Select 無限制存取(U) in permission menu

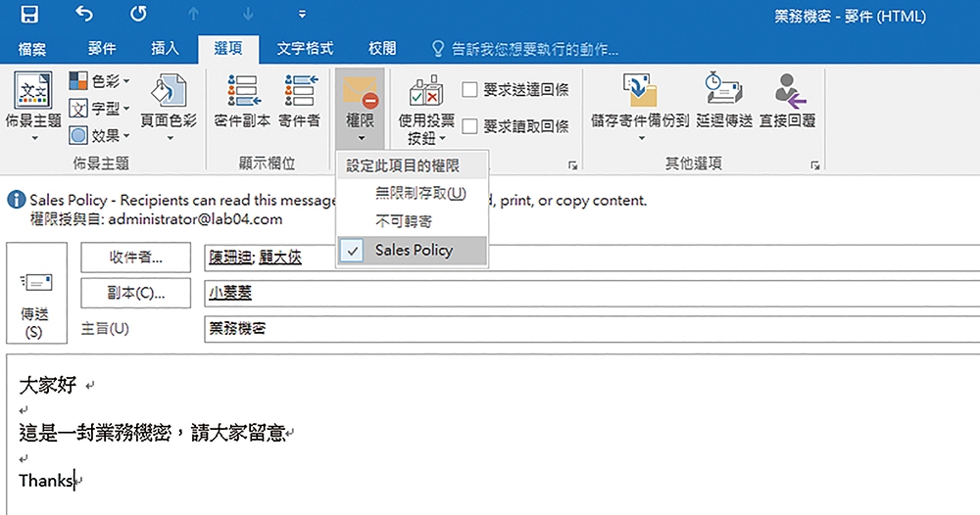(412, 194)
